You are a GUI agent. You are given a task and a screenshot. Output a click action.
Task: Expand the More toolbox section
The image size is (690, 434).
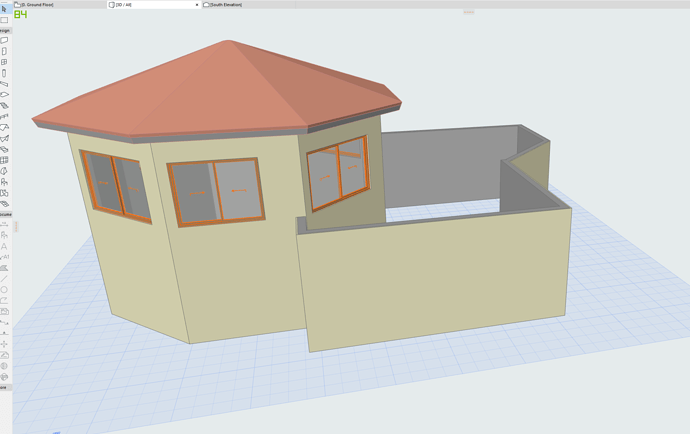[x=5, y=387]
